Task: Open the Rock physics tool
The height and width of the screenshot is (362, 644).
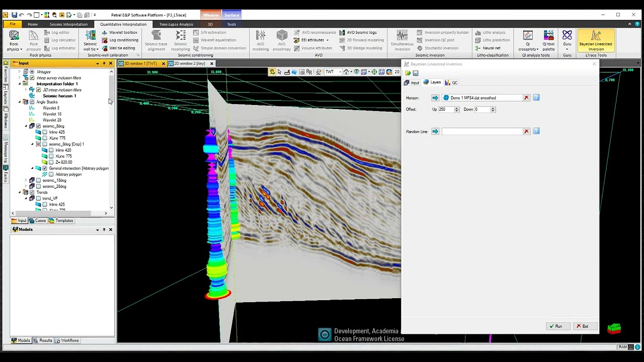Action: [x=14, y=40]
